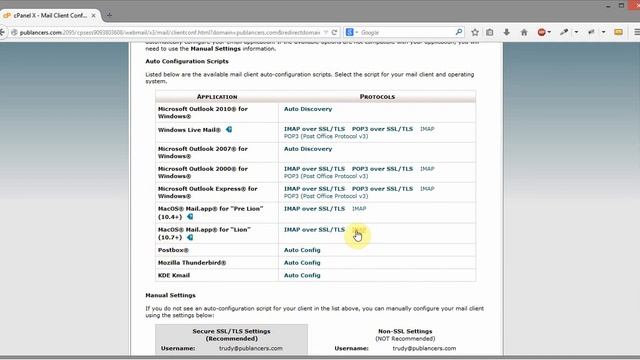Screen dimensions: 640x360
Task: Click plain IMAP link for Windows Live Mail
Action: pos(427,129)
